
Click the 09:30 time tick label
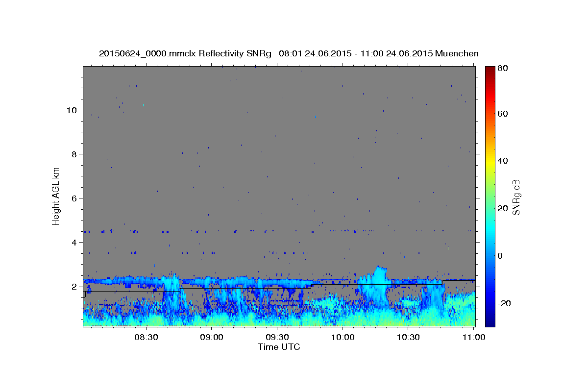click(277, 338)
